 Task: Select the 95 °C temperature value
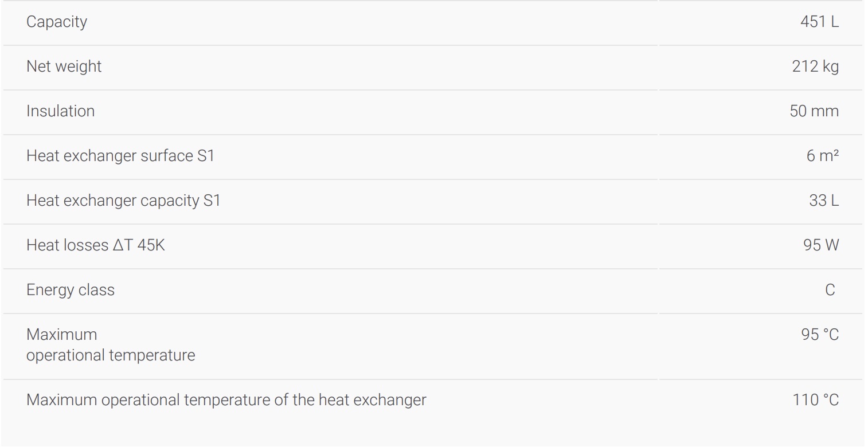(x=820, y=335)
